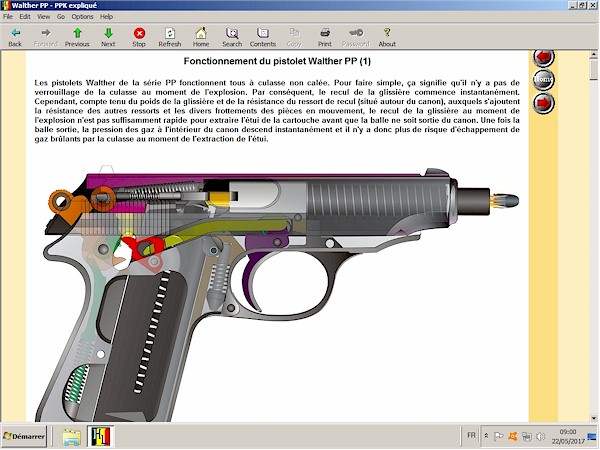The image size is (600, 450).
Task: Open the Home page from toolbar
Action: (x=201, y=37)
